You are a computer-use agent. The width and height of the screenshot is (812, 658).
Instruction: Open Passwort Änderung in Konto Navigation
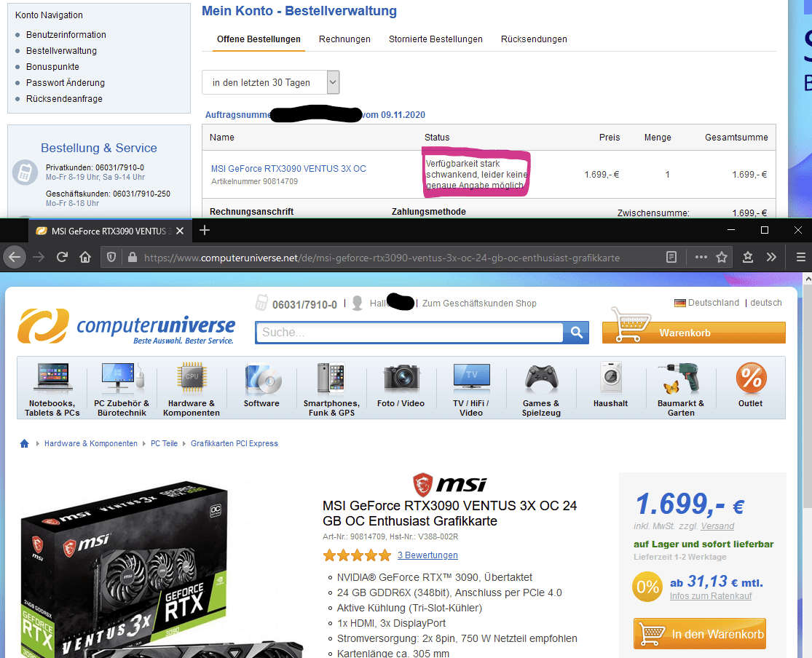[66, 83]
